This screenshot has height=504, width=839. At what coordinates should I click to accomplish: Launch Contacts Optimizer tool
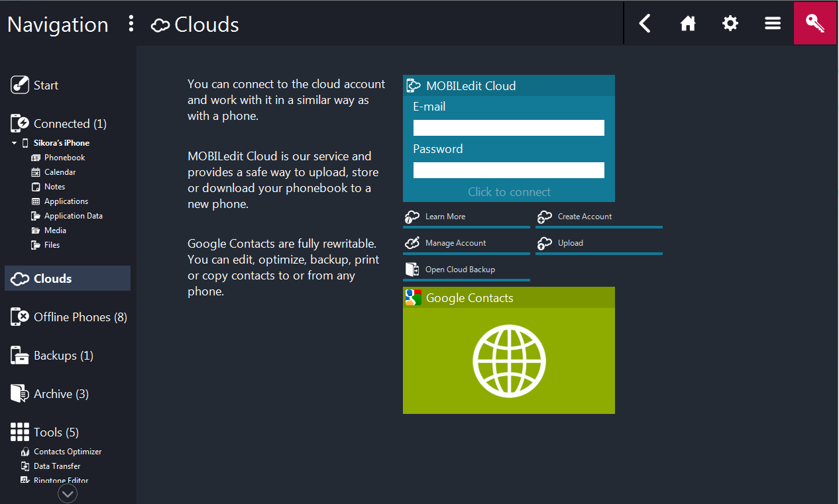click(x=68, y=452)
